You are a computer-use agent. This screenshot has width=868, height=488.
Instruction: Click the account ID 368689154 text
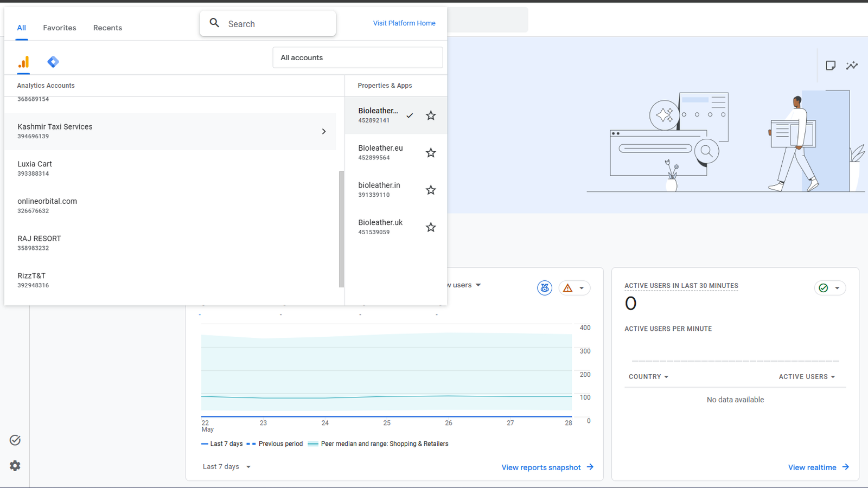(x=33, y=99)
